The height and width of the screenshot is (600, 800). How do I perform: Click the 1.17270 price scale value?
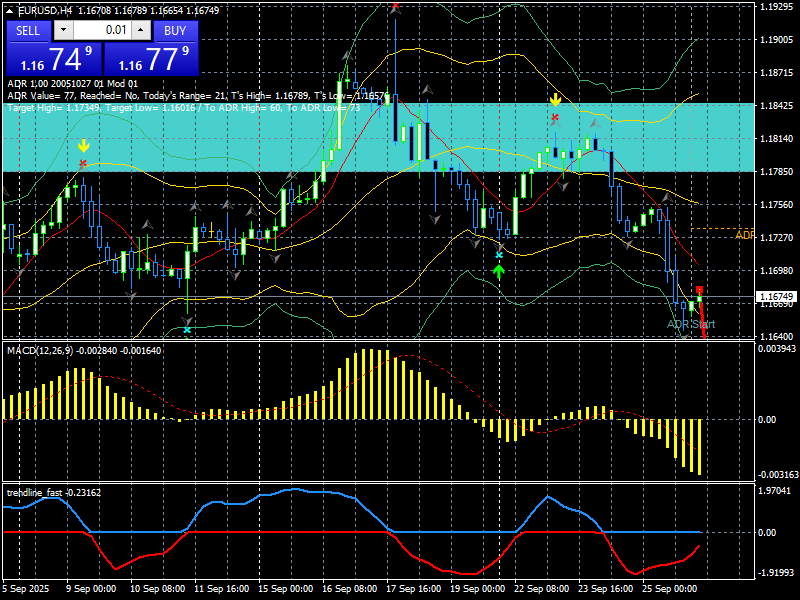point(777,238)
